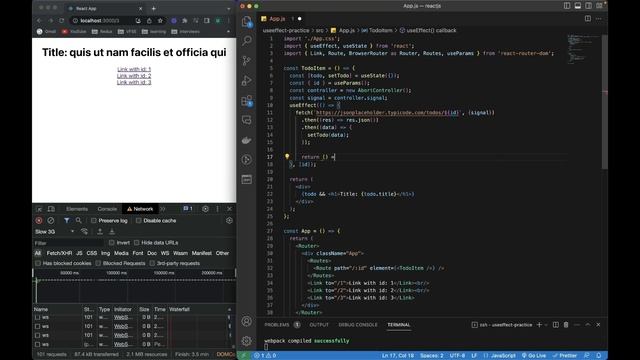Switch to the DevTools Elements tab
Screen dimensions: 640x360
tap(77, 209)
